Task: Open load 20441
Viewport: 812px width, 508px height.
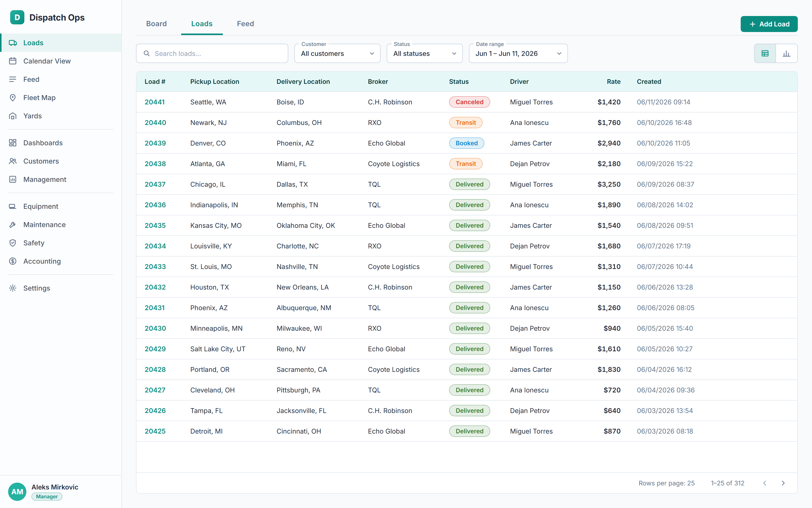Action: coord(155,102)
